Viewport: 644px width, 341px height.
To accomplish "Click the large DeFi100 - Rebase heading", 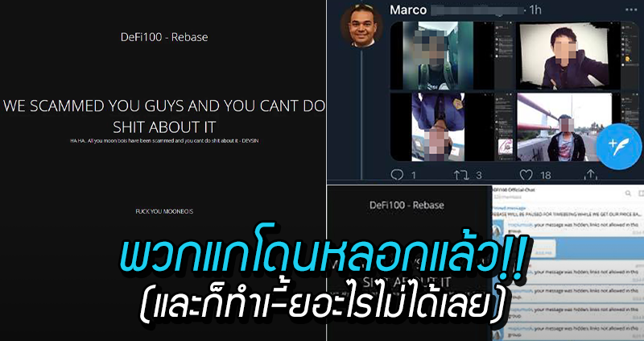I will pyautogui.click(x=164, y=37).
